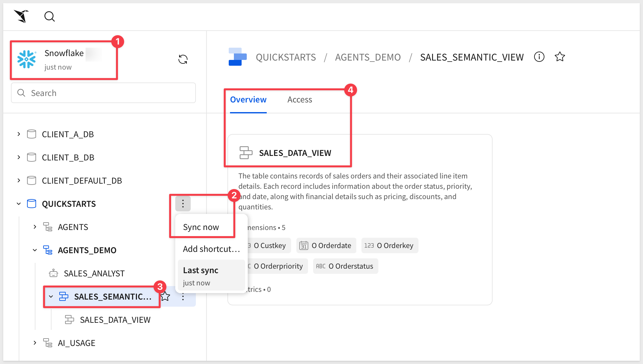Open the three-dot menu beside QUICKSTARTS
Screen dimensions: 643x364
(x=183, y=204)
